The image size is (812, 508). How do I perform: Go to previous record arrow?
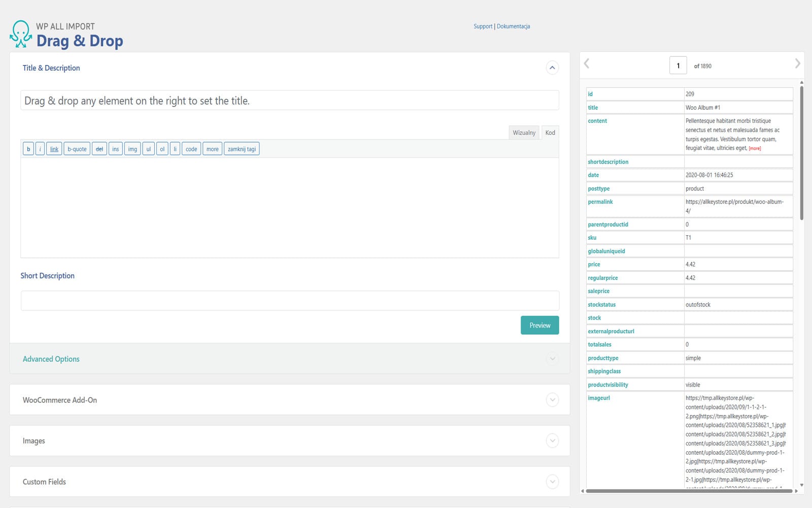click(x=587, y=63)
